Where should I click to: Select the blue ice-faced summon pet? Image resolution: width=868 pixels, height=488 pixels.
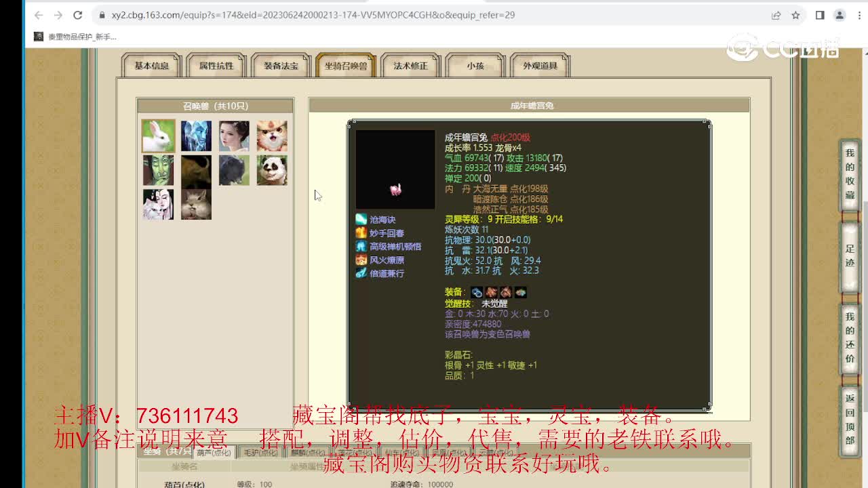pos(197,136)
